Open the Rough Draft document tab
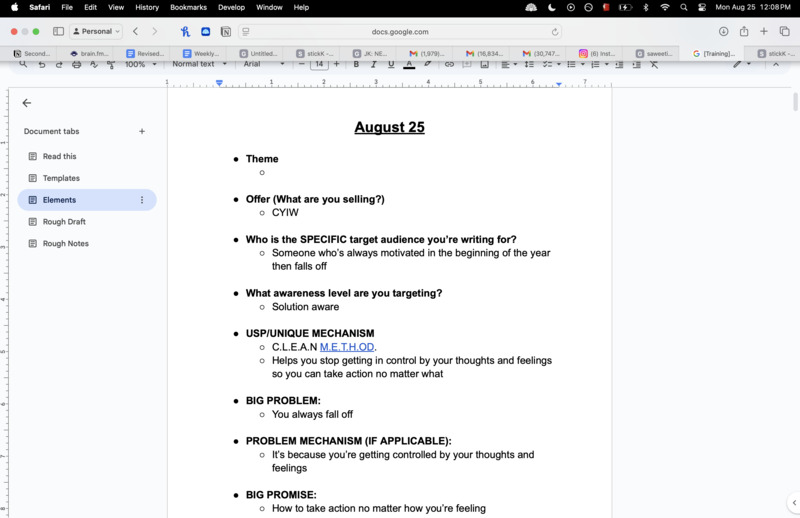This screenshot has height=518, width=800. (x=64, y=222)
